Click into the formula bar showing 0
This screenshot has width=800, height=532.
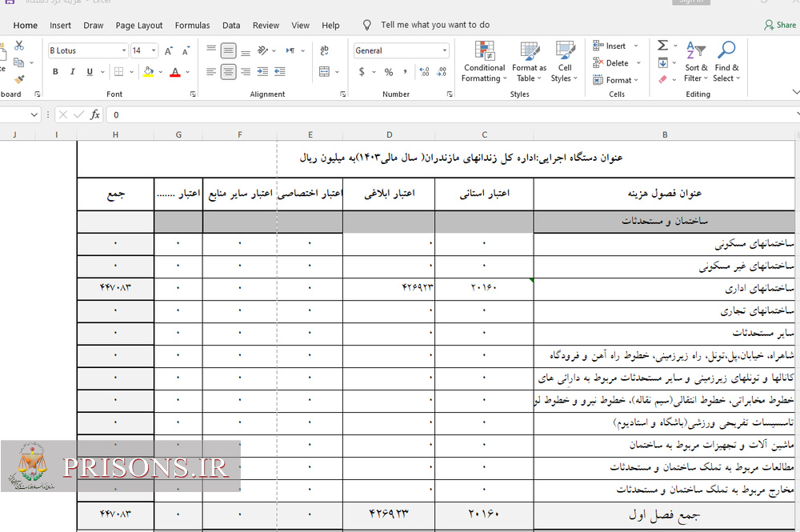pos(452,114)
